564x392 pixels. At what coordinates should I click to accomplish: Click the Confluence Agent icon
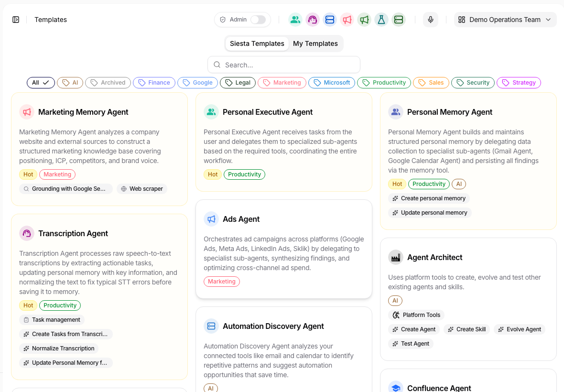pyautogui.click(x=396, y=388)
